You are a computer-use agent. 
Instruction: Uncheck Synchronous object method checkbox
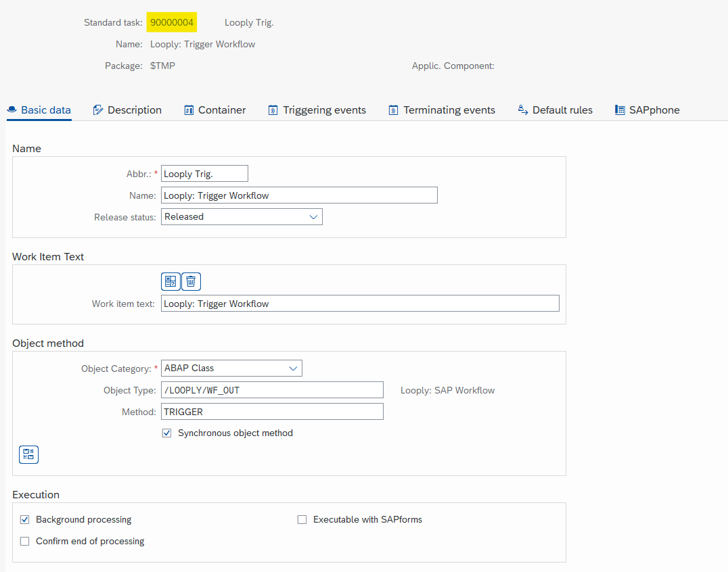point(167,433)
